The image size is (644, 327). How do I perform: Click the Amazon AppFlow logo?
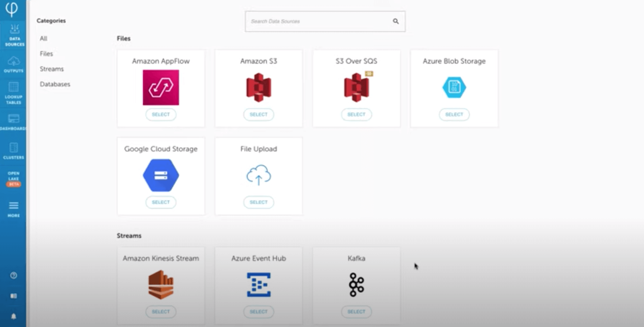click(161, 88)
